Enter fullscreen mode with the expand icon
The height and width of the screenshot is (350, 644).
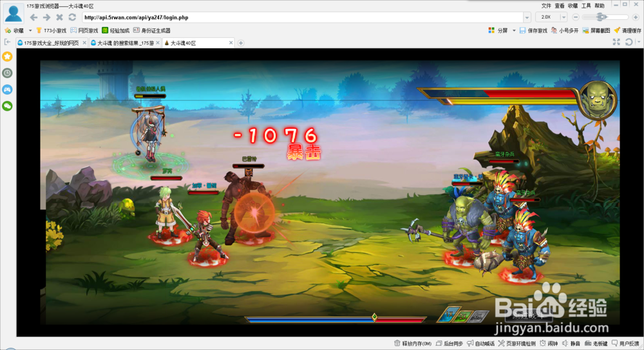(616, 42)
